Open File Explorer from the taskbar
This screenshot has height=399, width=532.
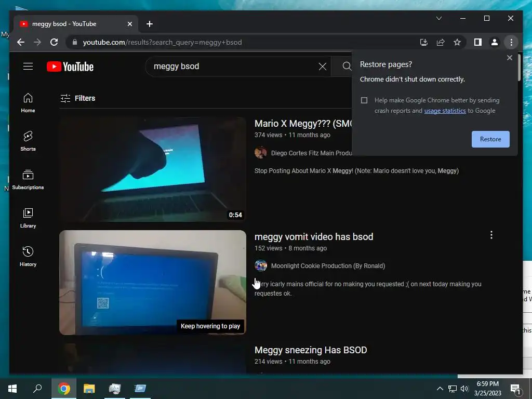click(x=89, y=389)
